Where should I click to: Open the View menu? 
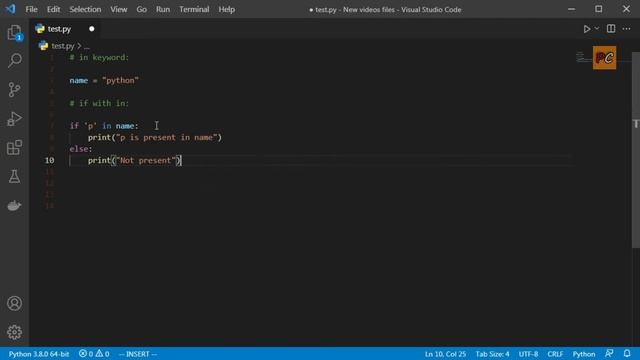click(x=118, y=9)
